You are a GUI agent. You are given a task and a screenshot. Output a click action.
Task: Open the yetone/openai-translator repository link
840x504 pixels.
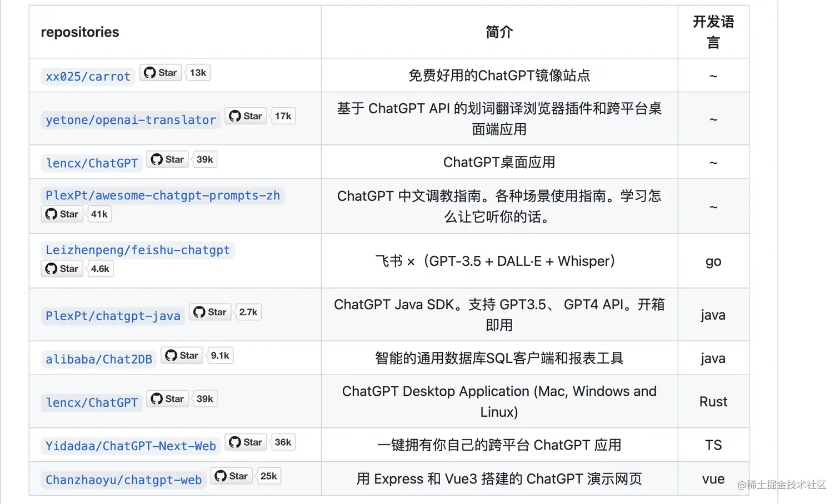[131, 120]
